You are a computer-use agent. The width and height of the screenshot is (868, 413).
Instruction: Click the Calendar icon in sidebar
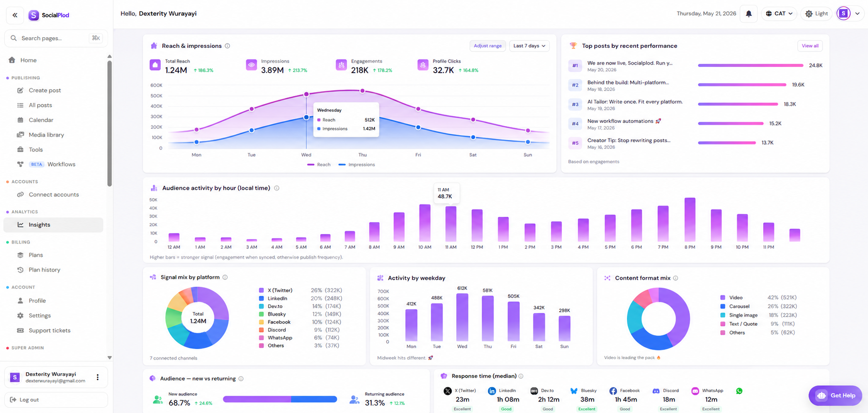pos(21,120)
